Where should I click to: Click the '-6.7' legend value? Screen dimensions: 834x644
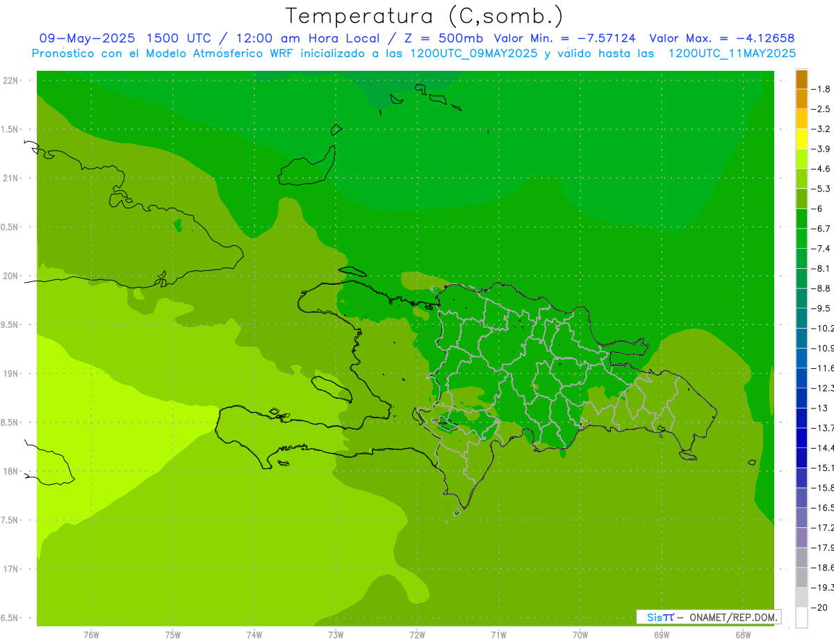[821, 229]
